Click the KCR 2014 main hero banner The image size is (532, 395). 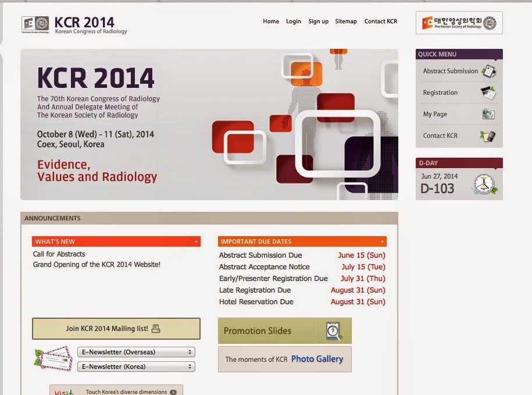[209, 124]
